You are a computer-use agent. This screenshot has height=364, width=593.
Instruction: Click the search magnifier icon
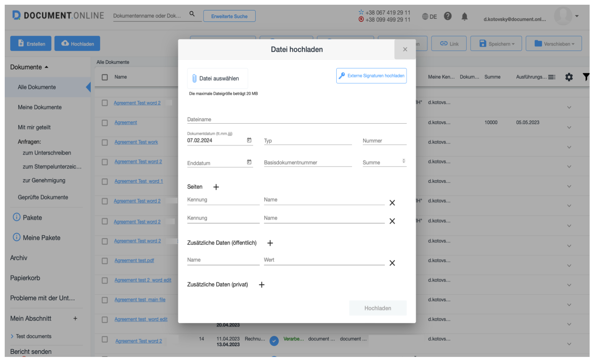click(192, 14)
